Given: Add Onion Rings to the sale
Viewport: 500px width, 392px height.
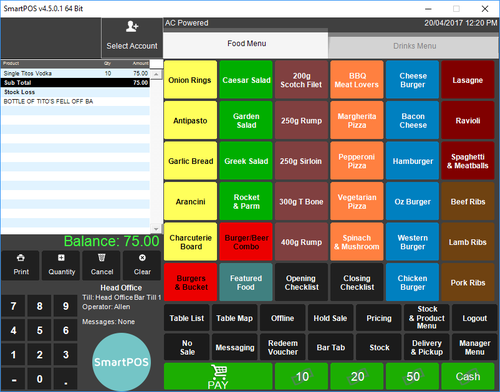Looking at the screenshot, I should click(x=190, y=80).
